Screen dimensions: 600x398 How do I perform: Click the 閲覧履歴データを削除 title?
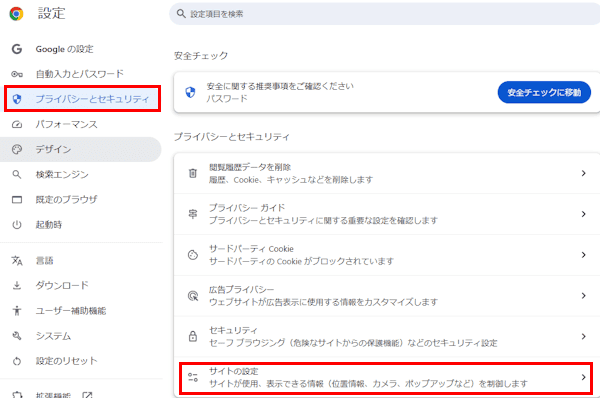point(250,167)
